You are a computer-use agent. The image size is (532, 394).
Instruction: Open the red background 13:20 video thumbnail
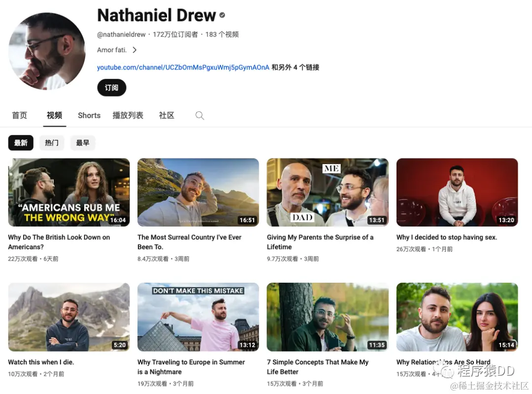coord(457,193)
